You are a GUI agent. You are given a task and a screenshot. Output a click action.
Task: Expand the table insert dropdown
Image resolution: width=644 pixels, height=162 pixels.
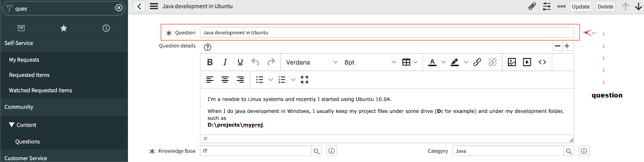[415, 62]
